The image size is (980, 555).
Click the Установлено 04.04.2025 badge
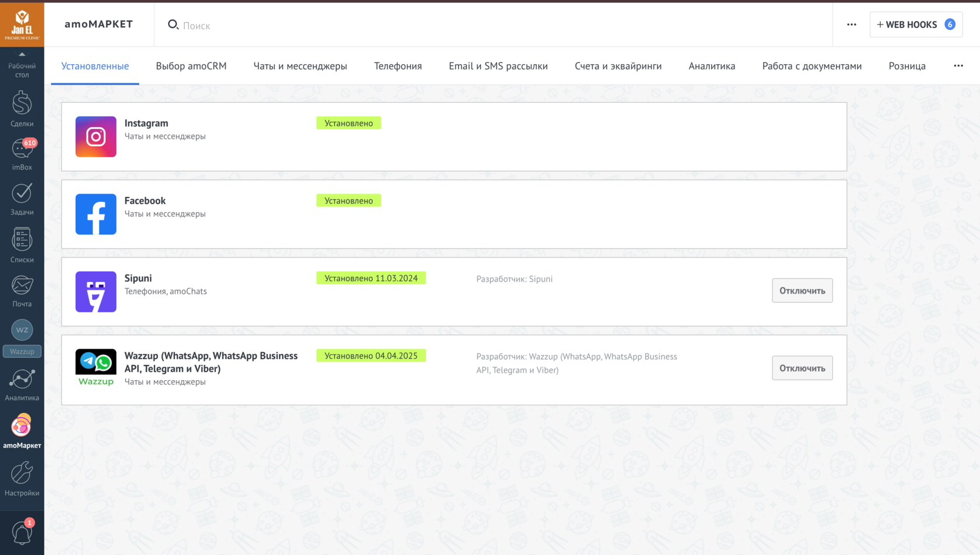click(x=371, y=356)
